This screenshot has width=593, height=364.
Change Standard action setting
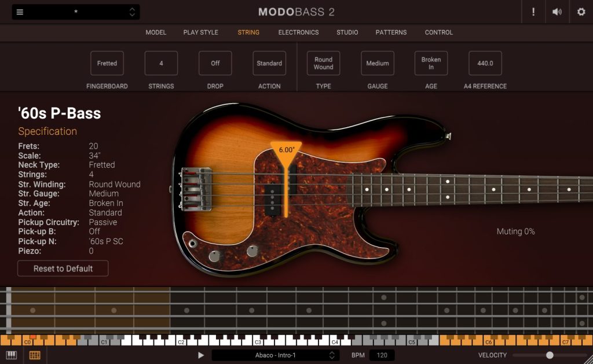point(269,63)
